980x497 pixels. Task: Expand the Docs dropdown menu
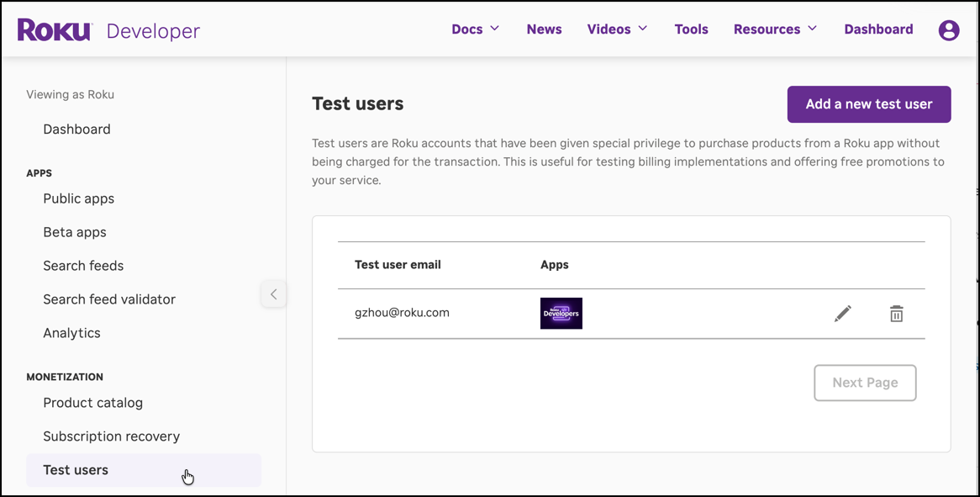476,29
